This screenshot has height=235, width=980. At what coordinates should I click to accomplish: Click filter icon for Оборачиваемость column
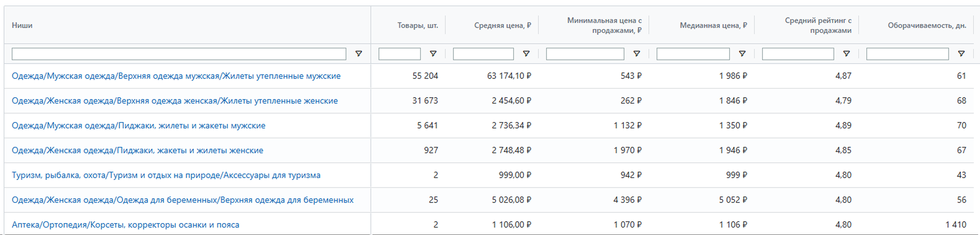pyautogui.click(x=961, y=54)
